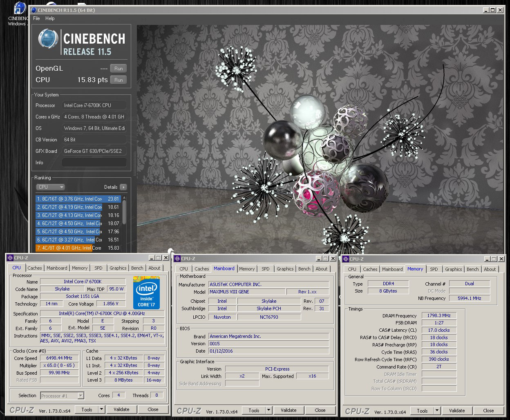Image resolution: width=510 pixels, height=420 pixels.
Task: Click the CPU-Z icon in first window title bar
Action: [10, 258]
